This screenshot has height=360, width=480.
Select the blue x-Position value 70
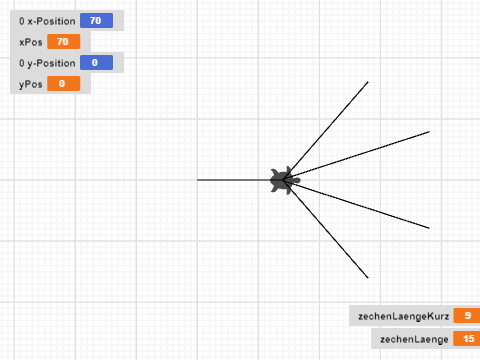[x=96, y=21]
